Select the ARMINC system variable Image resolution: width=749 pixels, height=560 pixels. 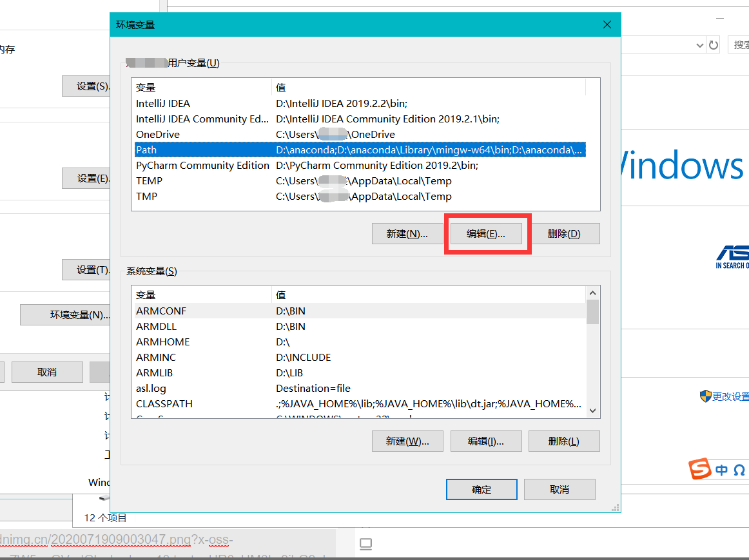[360, 357]
